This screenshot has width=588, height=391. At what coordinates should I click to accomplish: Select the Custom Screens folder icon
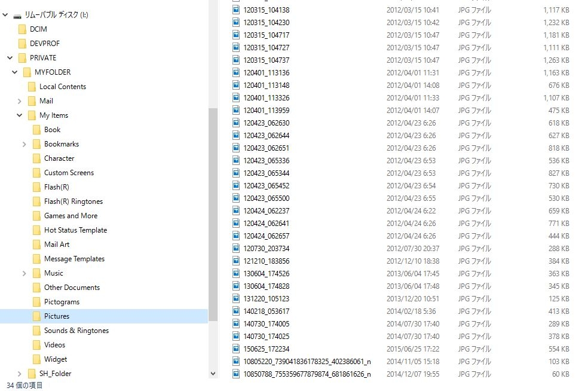[36, 173]
